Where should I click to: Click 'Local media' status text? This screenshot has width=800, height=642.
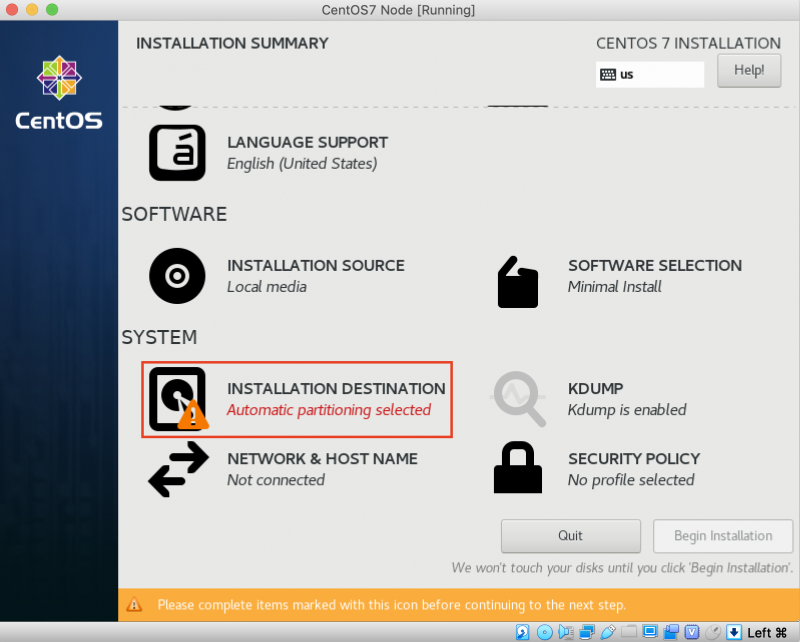267,287
